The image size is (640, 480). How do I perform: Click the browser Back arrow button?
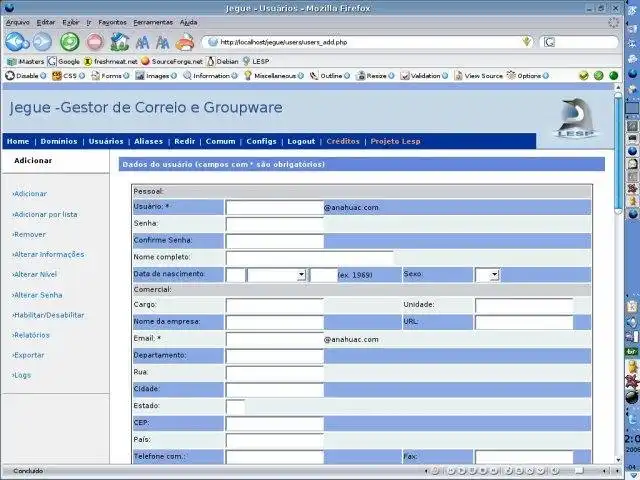click(16, 42)
